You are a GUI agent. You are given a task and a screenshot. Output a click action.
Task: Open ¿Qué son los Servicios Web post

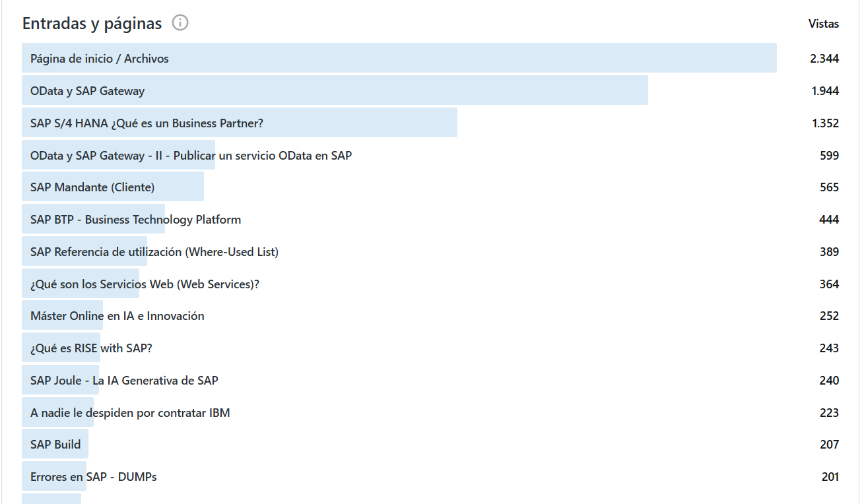tap(145, 284)
